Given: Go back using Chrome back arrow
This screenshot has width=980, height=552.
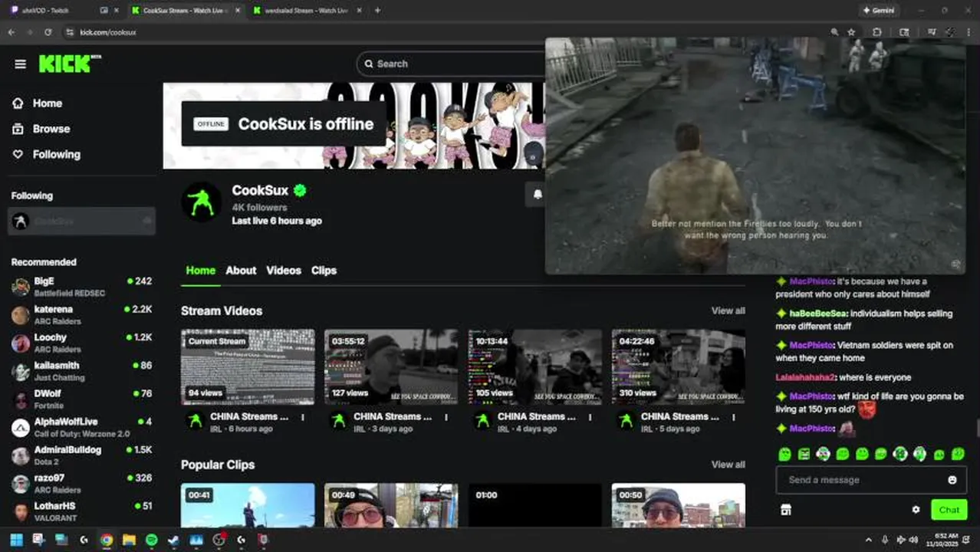Looking at the screenshot, I should (11, 32).
